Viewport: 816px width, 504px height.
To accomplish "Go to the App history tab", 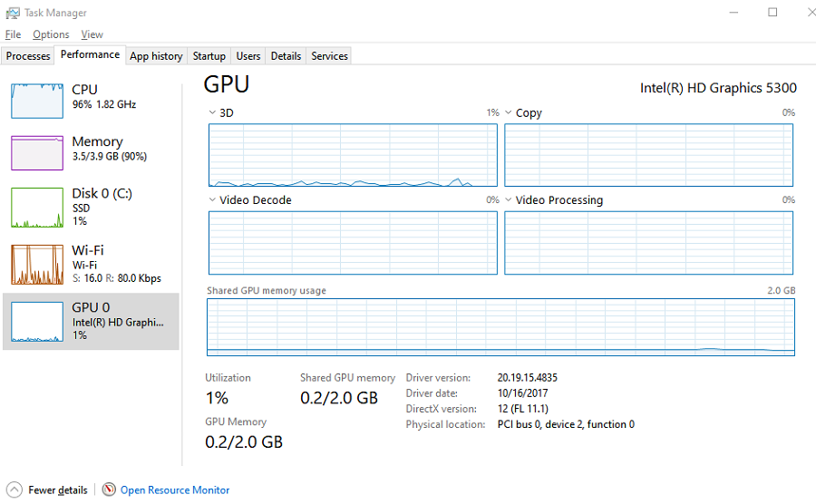I will [156, 56].
